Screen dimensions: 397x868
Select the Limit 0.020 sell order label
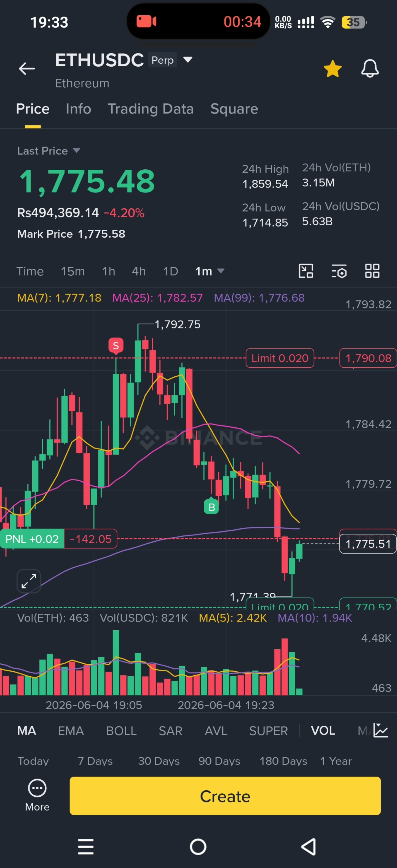tap(280, 358)
